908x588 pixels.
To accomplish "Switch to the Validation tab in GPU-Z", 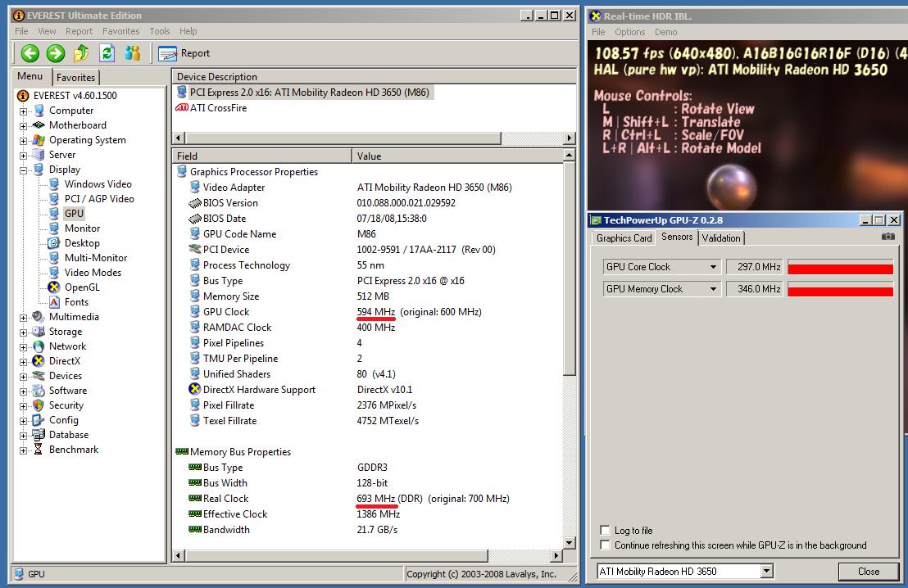I will [x=721, y=237].
